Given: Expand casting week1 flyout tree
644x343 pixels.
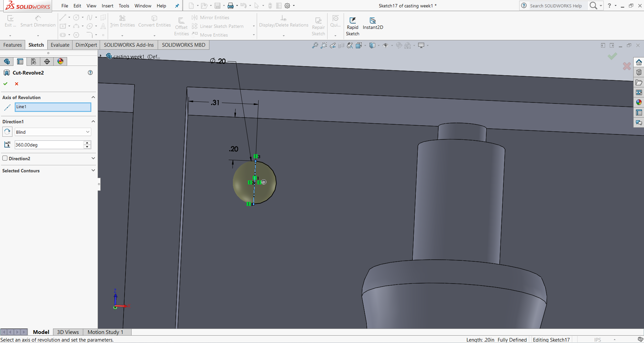Looking at the screenshot, I should [x=100, y=56].
